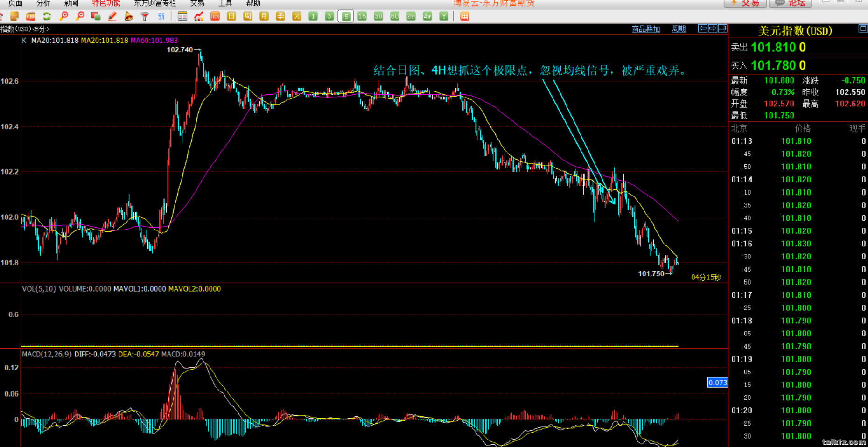Open the funnel filter icon
Screen dimensions: 868x447
pos(145,16)
